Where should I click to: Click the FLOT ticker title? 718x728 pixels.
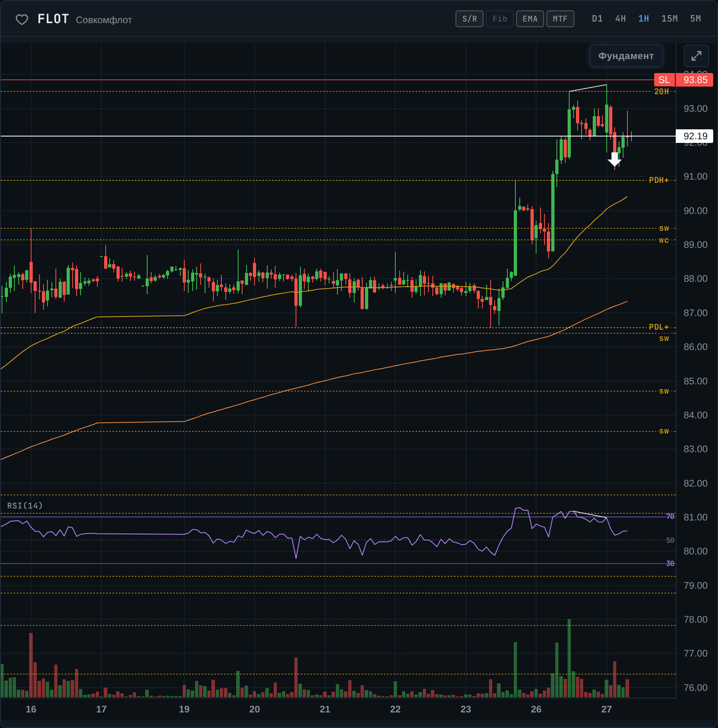[x=53, y=19]
